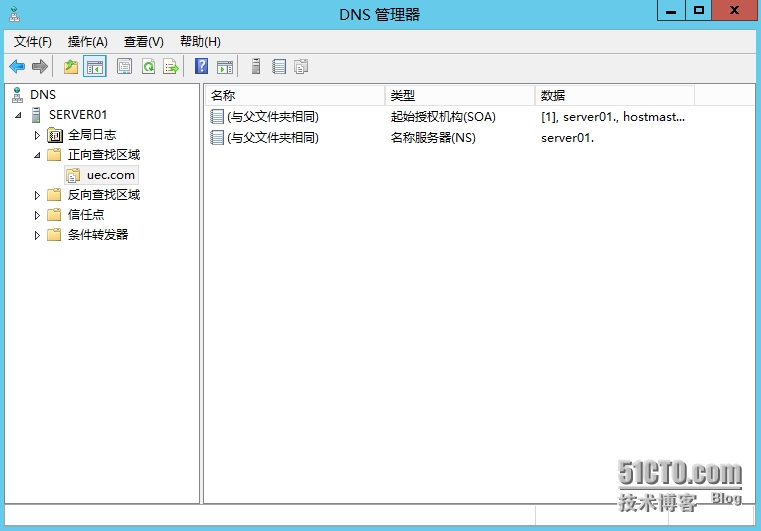761x531 pixels.
Task: Click the new record notebook toolbar icon
Action: (279, 66)
